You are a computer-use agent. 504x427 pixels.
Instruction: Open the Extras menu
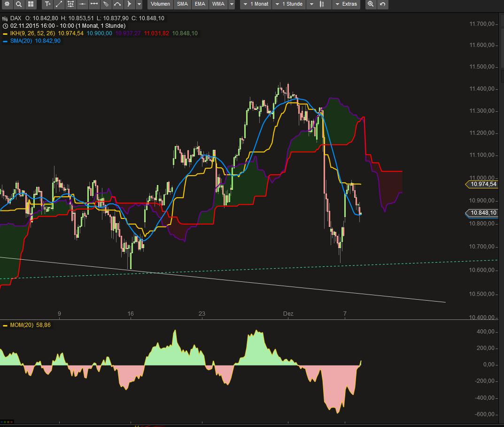coord(350,4)
